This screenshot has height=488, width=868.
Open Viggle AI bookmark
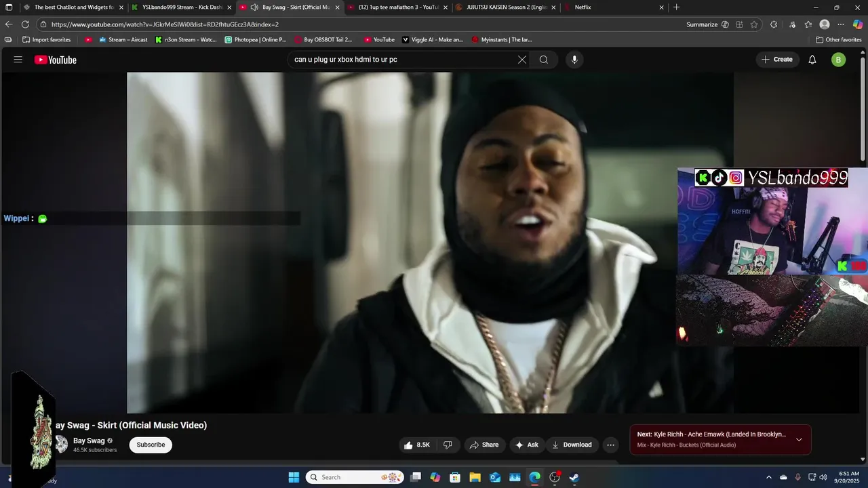click(432, 40)
